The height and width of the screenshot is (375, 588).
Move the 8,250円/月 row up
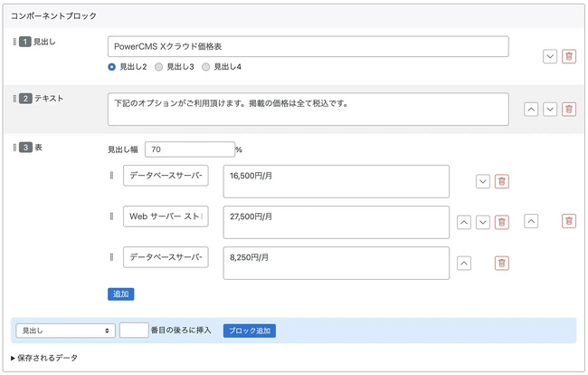tap(464, 264)
